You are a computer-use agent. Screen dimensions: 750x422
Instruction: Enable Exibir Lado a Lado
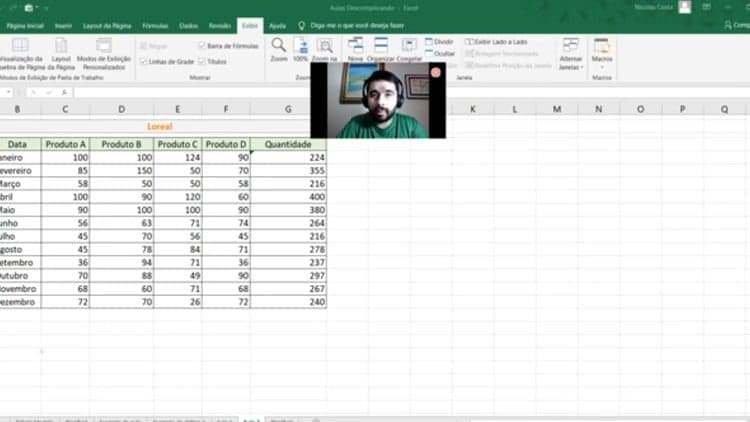[496, 42]
